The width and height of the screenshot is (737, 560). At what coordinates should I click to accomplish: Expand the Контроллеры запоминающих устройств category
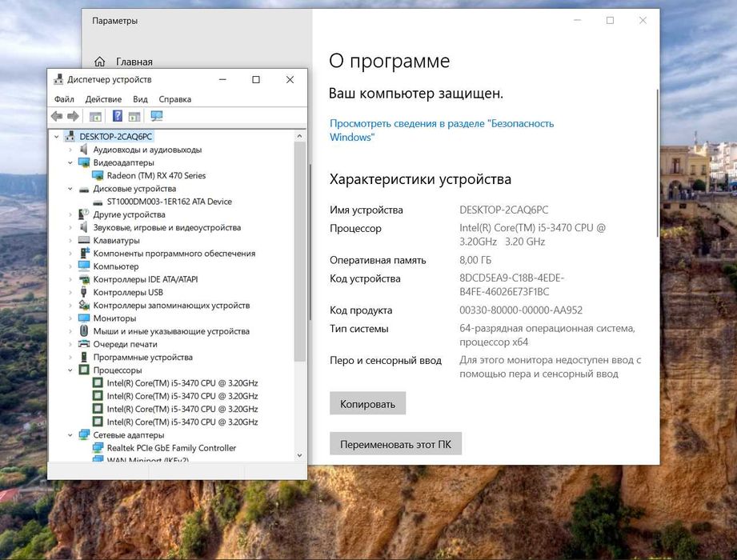(x=70, y=306)
